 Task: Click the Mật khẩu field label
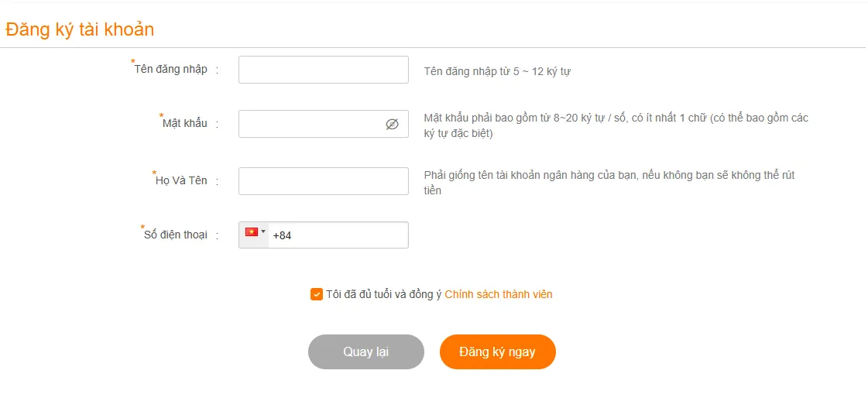(185, 123)
